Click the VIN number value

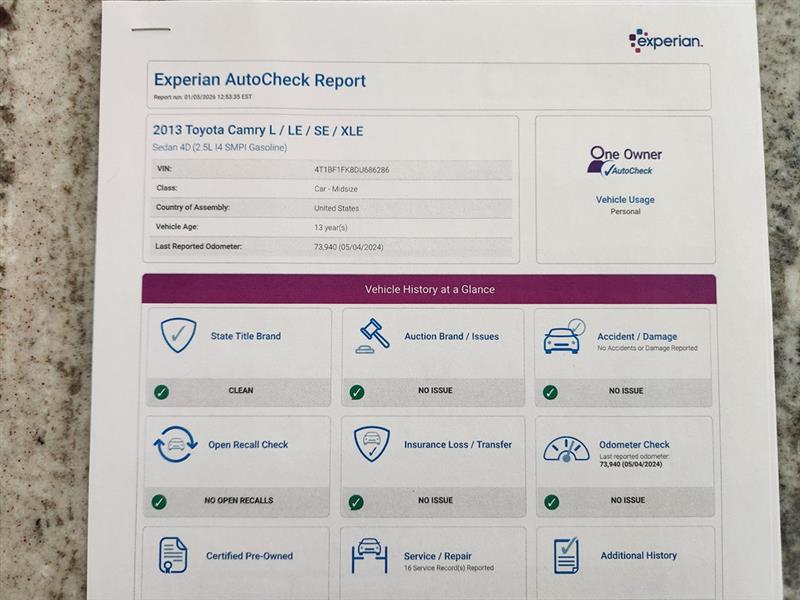pos(351,170)
